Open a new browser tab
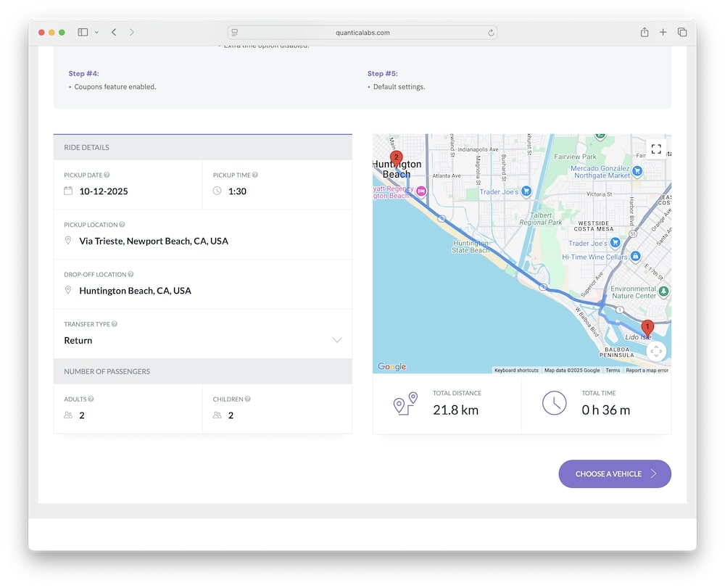The height and width of the screenshot is (588, 725). pos(663,32)
